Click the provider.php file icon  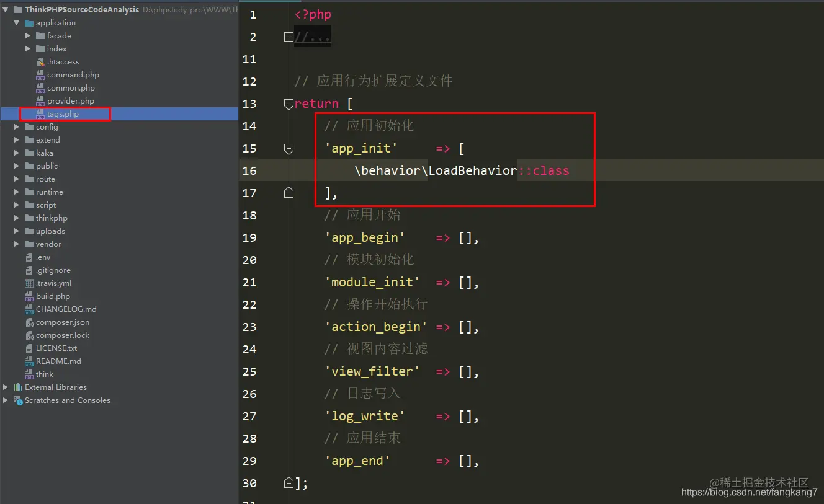[x=41, y=101]
